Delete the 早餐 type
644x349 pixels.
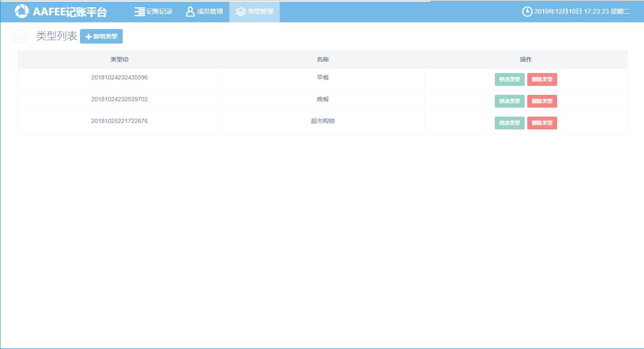542,79
